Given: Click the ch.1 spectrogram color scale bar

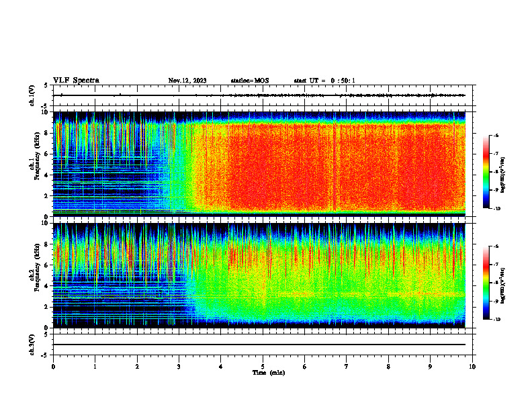Looking at the screenshot, I should [486, 172].
